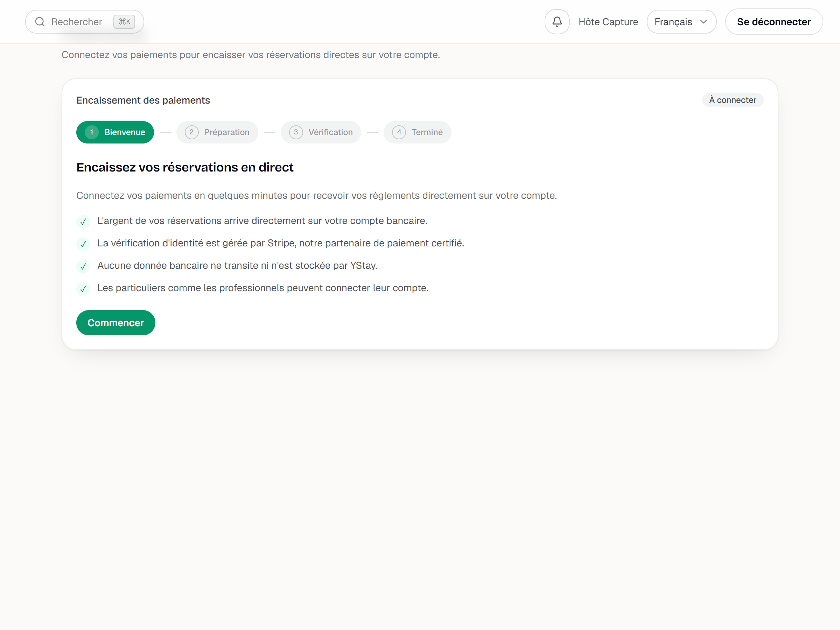Click the Hôte Capture user name
This screenshot has height=630, width=840.
[x=608, y=22]
